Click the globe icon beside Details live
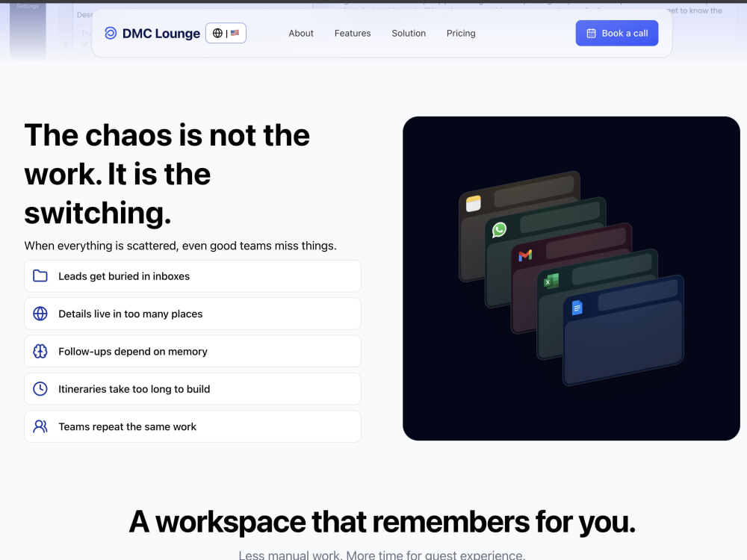Viewport: 747px width, 560px height. click(40, 314)
